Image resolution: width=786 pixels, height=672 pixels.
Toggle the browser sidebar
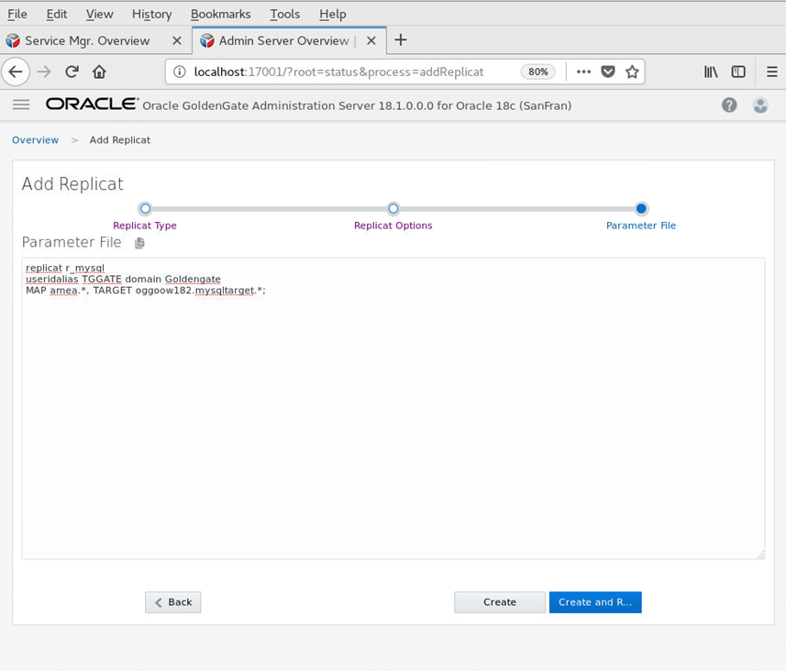738,72
